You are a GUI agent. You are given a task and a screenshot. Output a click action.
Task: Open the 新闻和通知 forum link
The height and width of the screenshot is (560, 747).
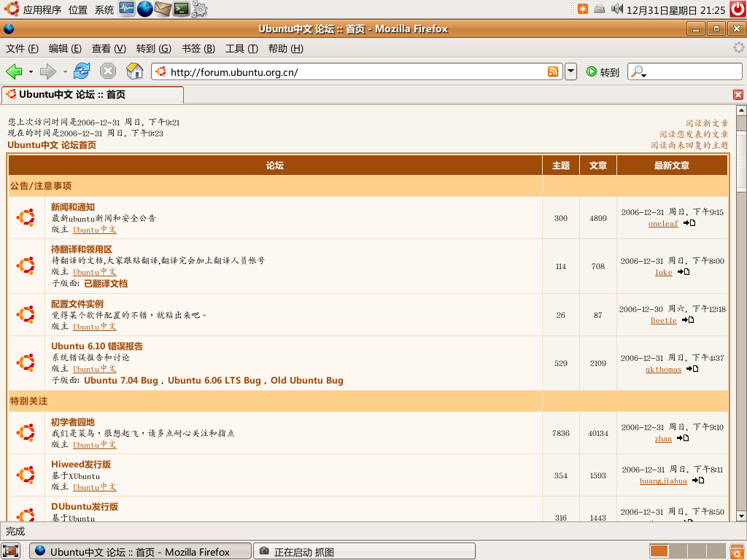click(73, 207)
